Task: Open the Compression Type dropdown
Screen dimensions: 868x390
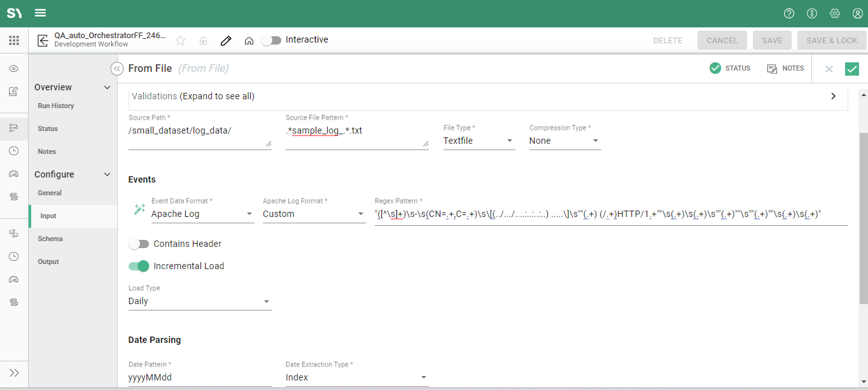Action: pyautogui.click(x=565, y=141)
